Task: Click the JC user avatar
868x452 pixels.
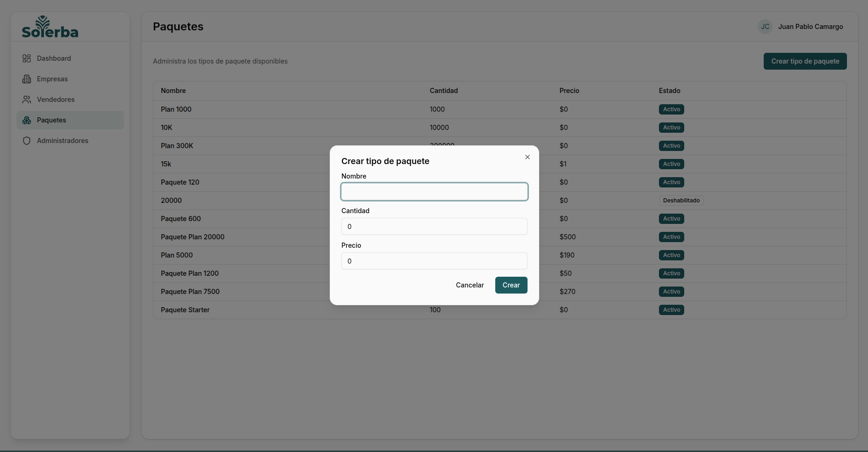Action: 765,27
